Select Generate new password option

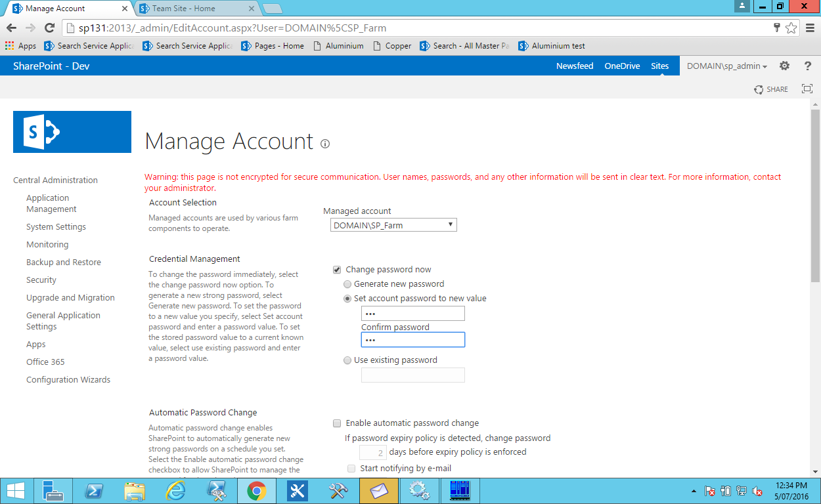[x=347, y=284]
